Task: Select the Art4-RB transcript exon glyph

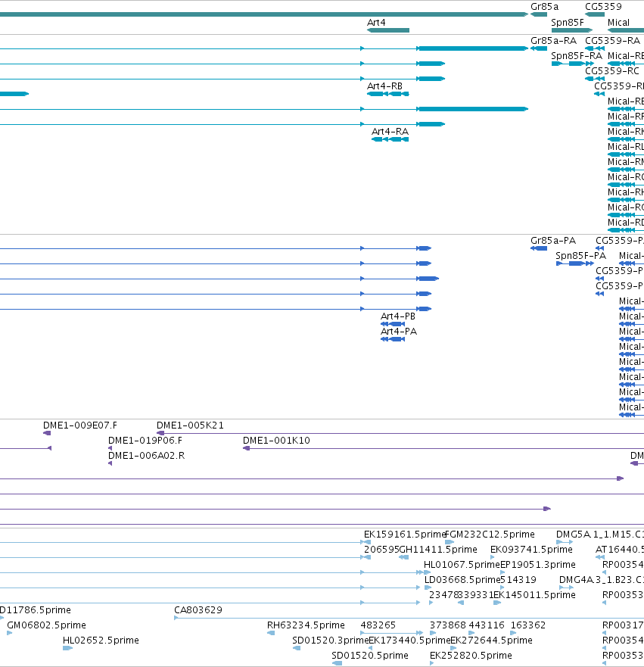Action: pos(387,94)
